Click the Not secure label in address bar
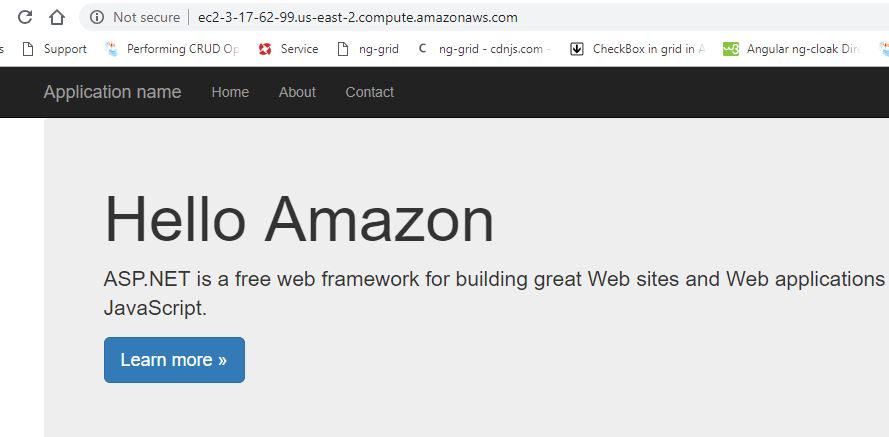The width and height of the screenshot is (889, 437). [x=146, y=18]
